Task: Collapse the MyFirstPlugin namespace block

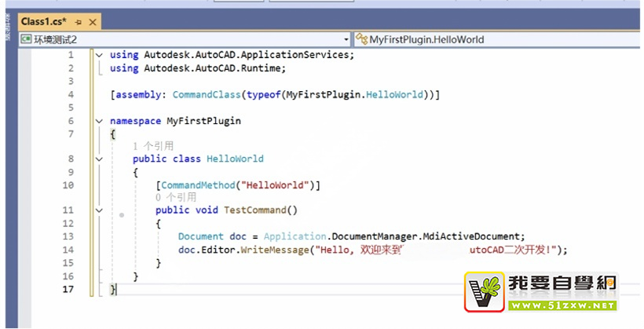Action: [98, 121]
